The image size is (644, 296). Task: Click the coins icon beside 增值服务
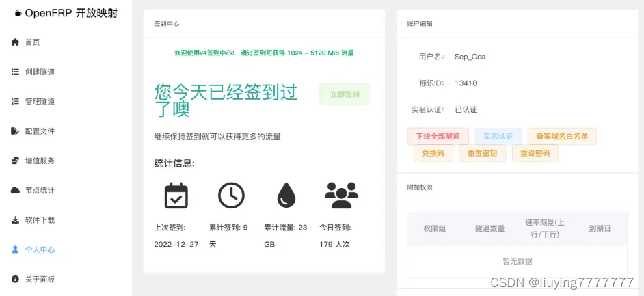[15, 161]
